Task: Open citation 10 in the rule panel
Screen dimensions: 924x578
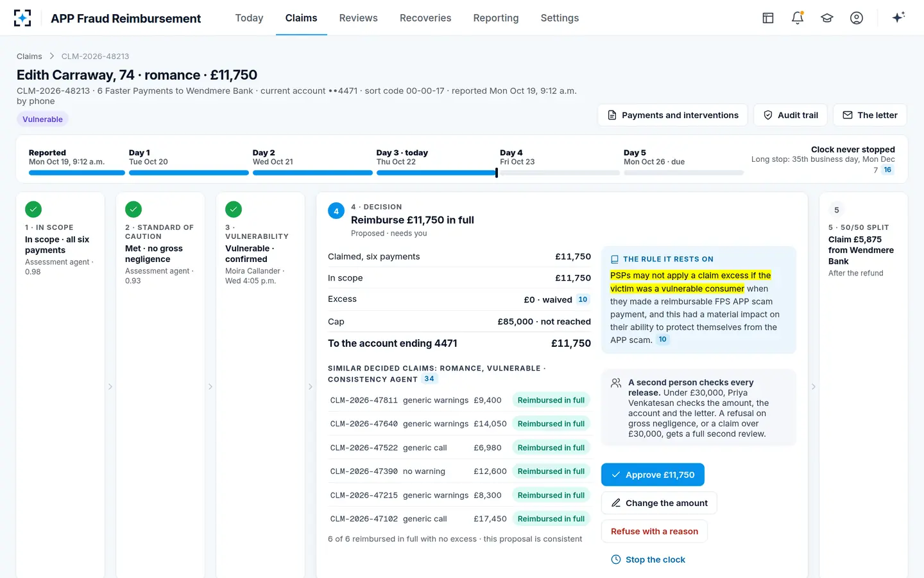Action: point(663,340)
